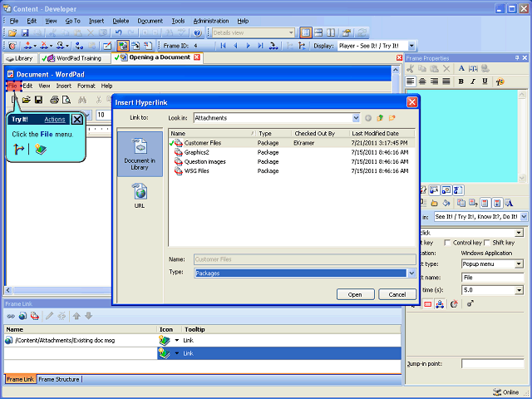This screenshot has width=532, height=399.
Task: Select the Existing doc msg link row
Action: [x=203, y=340]
